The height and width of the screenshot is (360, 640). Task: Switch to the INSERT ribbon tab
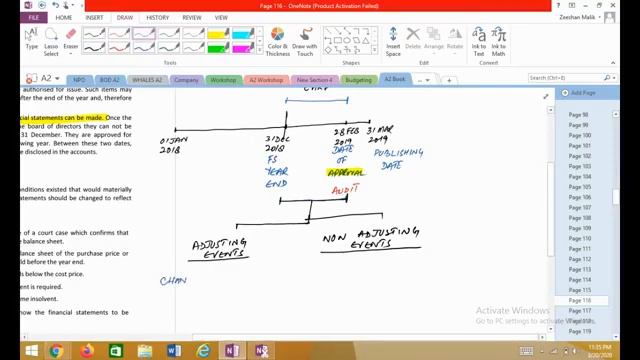(94, 18)
